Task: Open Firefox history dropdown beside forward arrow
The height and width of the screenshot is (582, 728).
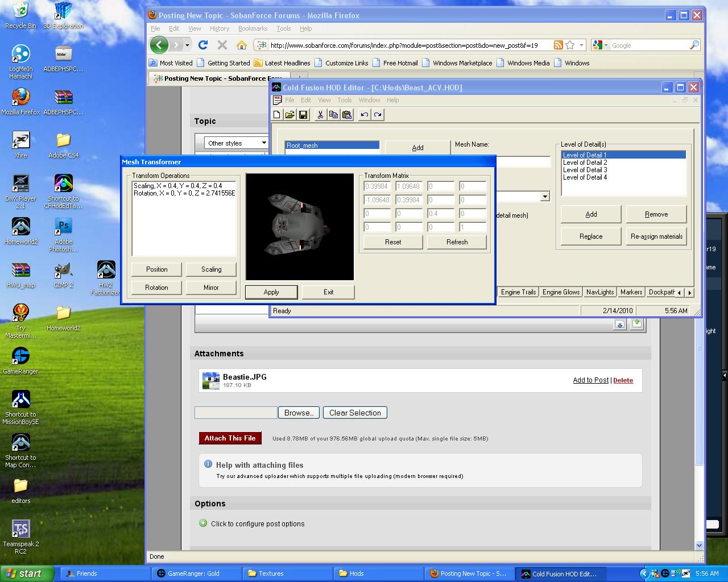Action: [187, 45]
